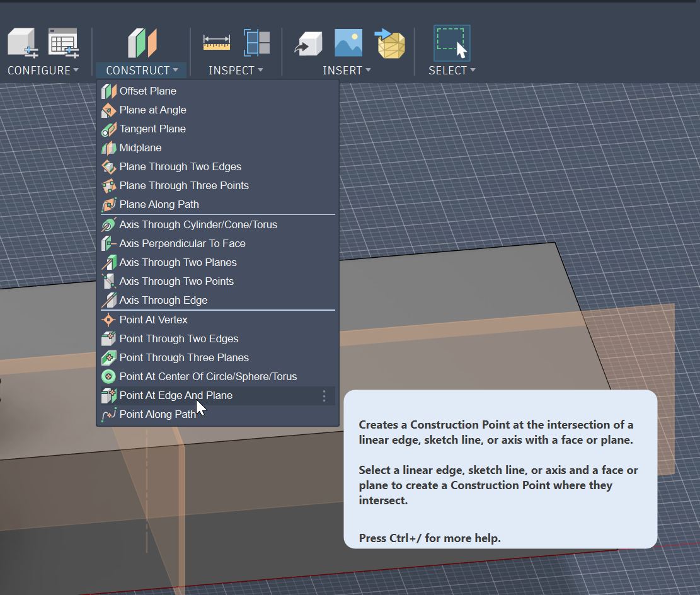
Task: Open the Configure table icon
Action: 64,43
